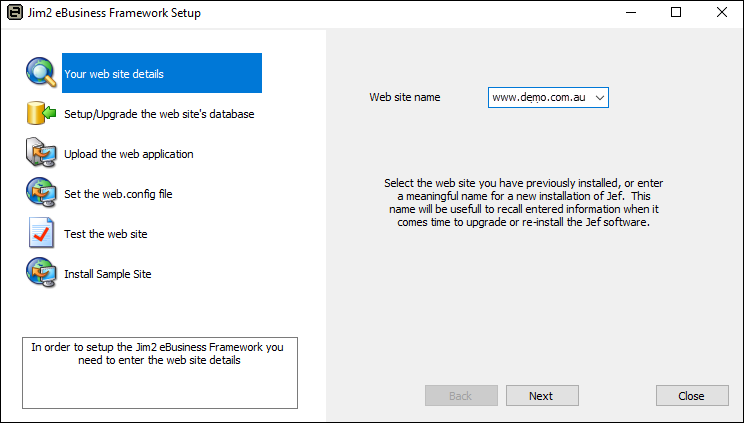The height and width of the screenshot is (423, 744).
Task: Maximize the setup window
Action: click(x=676, y=13)
